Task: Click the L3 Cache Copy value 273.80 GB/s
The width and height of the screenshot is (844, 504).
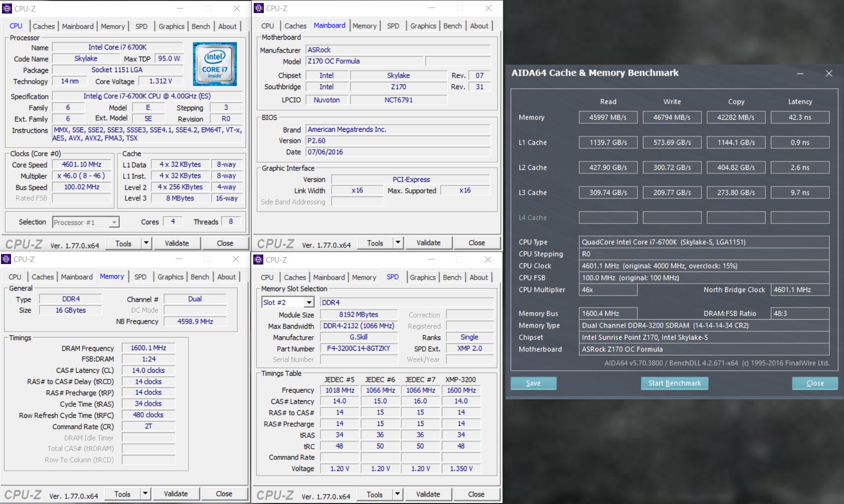Action: pyautogui.click(x=736, y=192)
